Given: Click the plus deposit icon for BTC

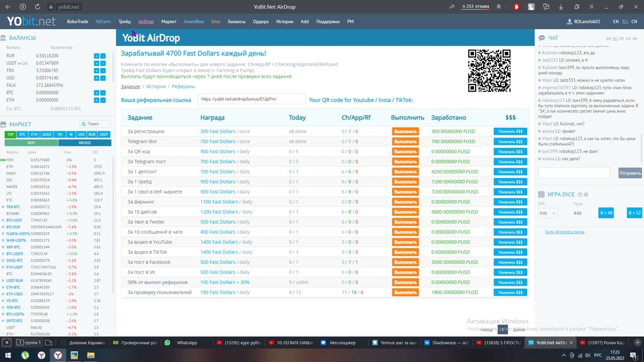Looking at the screenshot, I should click(x=97, y=93).
